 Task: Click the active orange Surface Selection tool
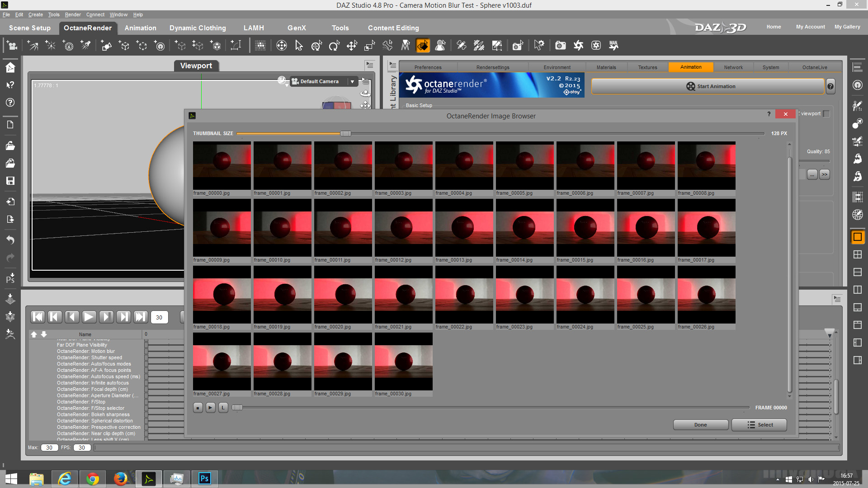click(x=423, y=45)
